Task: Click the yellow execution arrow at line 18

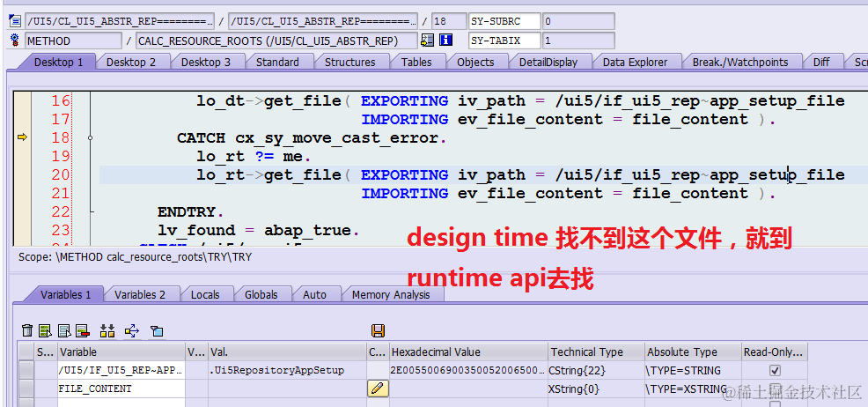Action: click(x=22, y=137)
